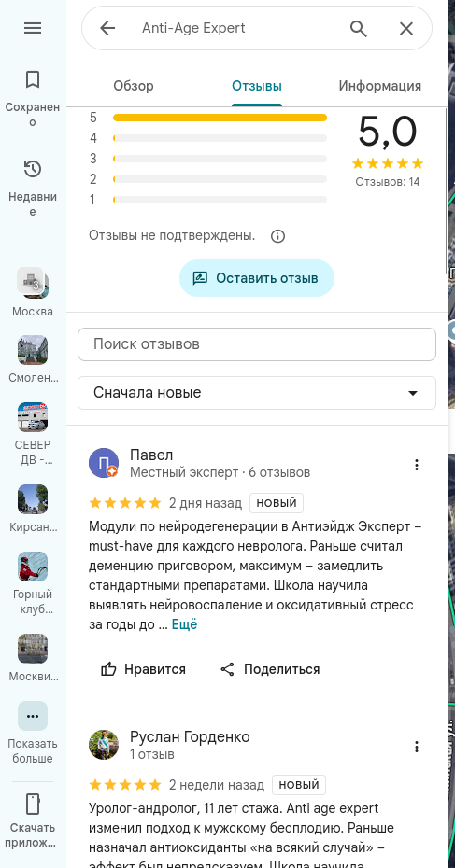455x868 pixels.
Task: Click the Оставить отзыв button
Action: 257,278
